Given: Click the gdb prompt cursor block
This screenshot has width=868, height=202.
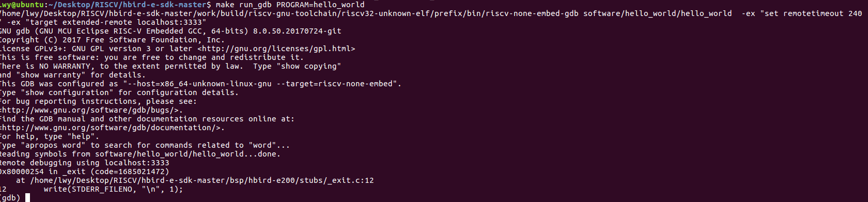Looking at the screenshot, I should [27, 198].
